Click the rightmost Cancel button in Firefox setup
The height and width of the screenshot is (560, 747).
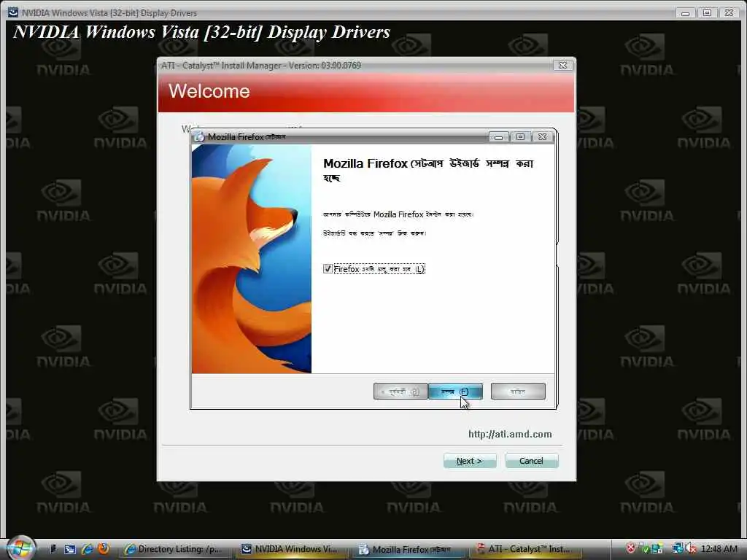coord(518,392)
